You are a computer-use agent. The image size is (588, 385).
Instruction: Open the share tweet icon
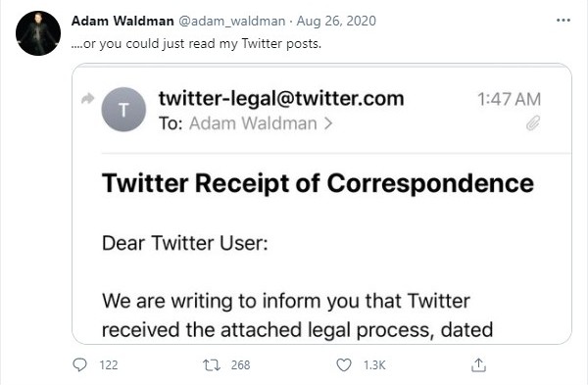click(478, 364)
